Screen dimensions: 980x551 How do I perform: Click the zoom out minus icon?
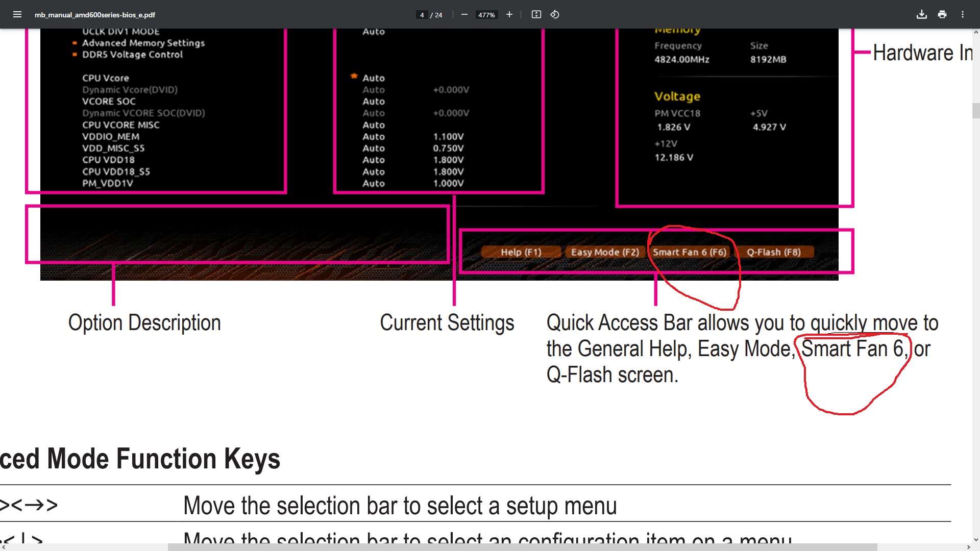point(464,14)
